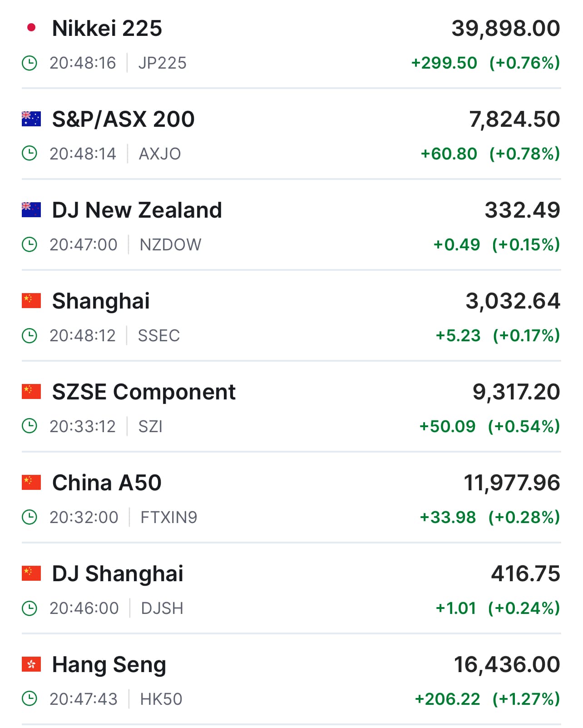Tap the FTXIN9 ticker symbol
Screen dimensions: 583x728
coord(169,517)
